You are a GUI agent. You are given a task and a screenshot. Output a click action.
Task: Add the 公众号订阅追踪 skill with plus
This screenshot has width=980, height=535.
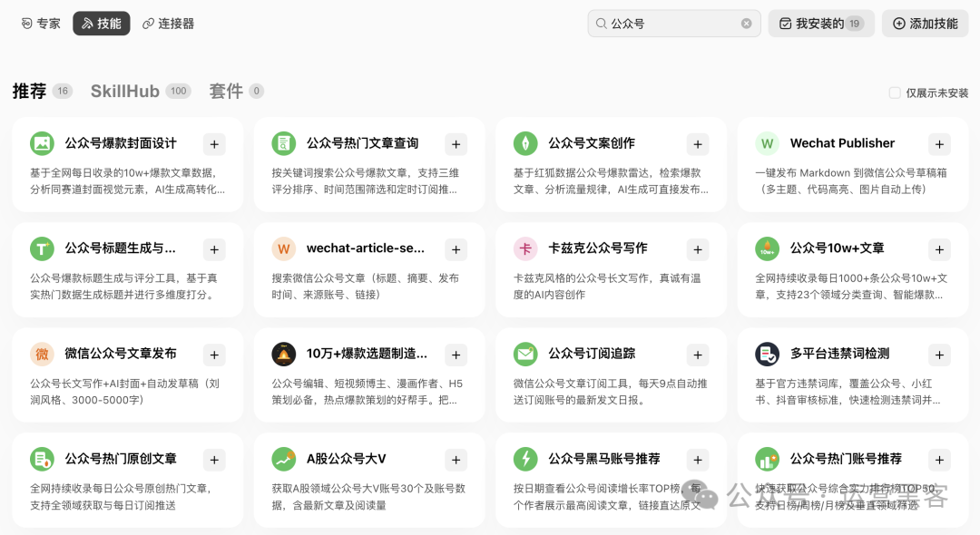tap(698, 355)
